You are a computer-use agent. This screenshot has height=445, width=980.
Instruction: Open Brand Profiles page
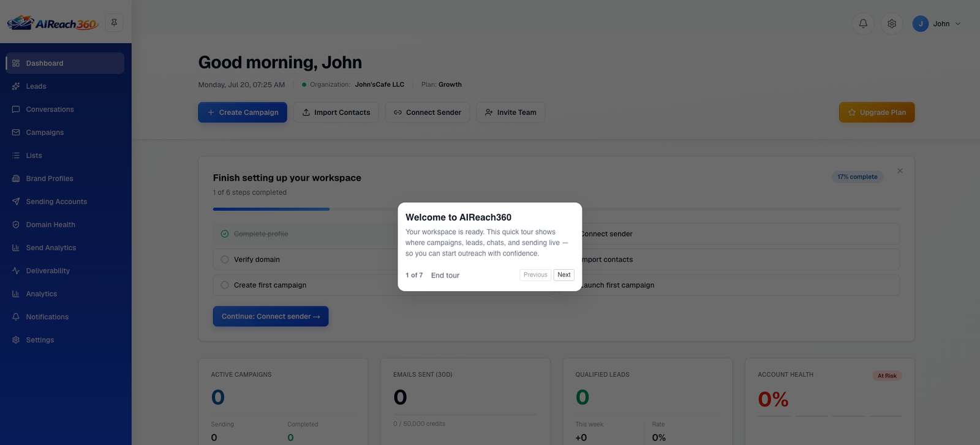tap(65, 178)
